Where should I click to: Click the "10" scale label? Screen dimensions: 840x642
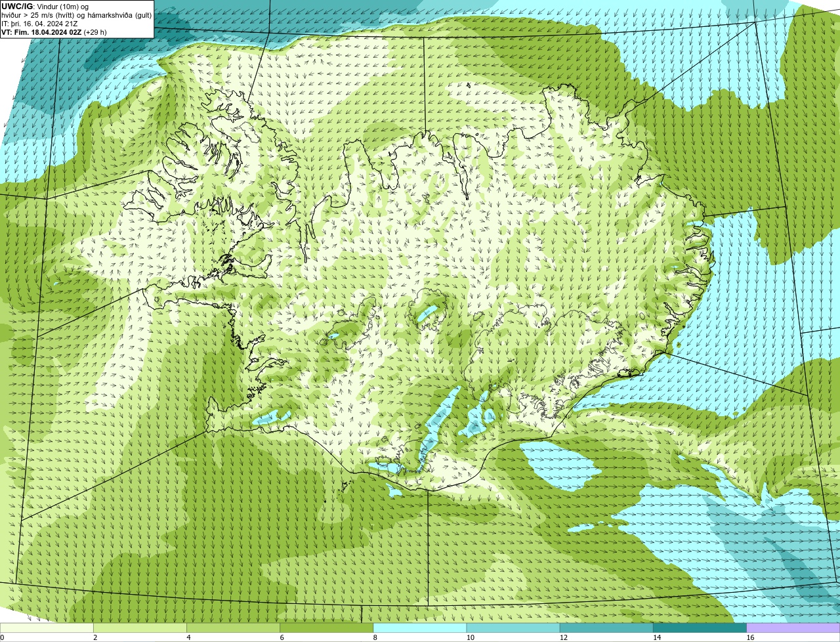471,637
